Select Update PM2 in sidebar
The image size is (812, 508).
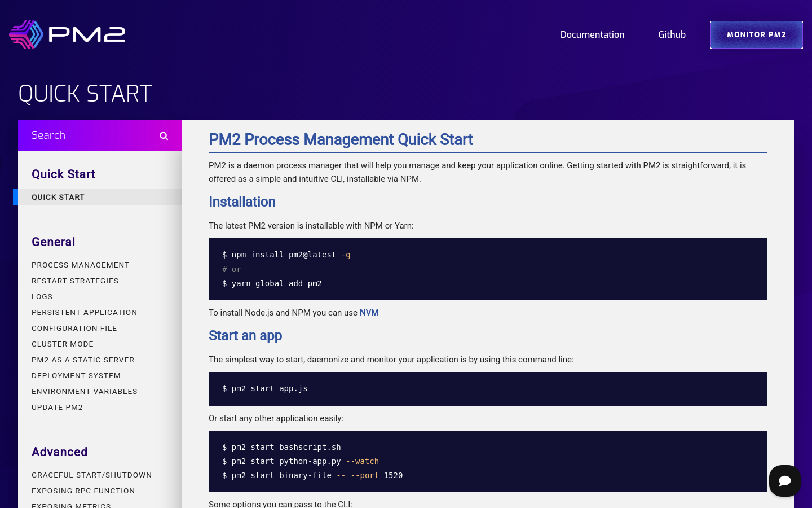(x=58, y=407)
